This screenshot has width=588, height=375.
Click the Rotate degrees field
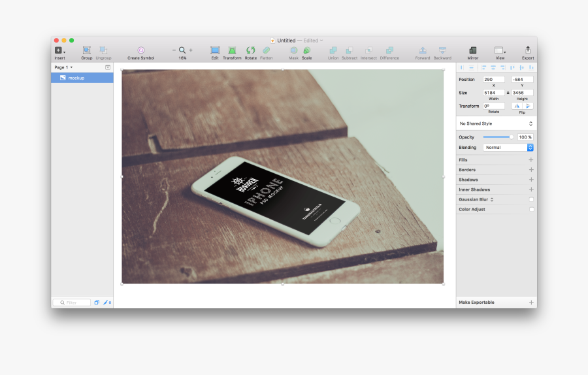click(493, 106)
